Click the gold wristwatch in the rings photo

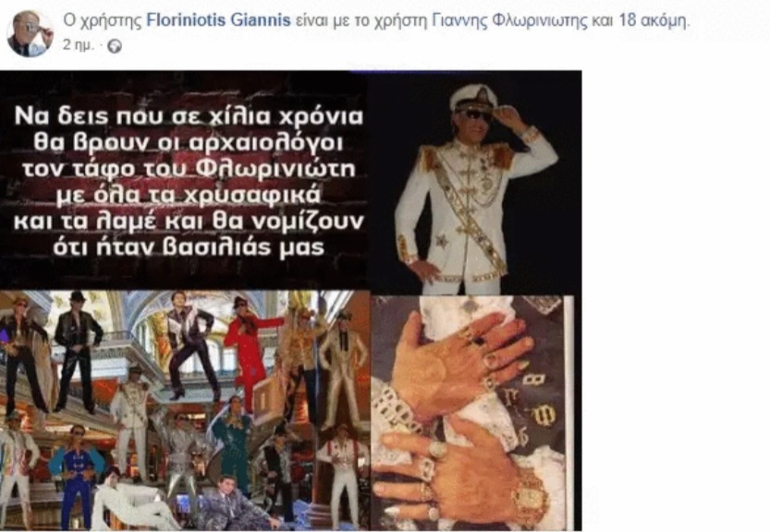tap(531, 496)
